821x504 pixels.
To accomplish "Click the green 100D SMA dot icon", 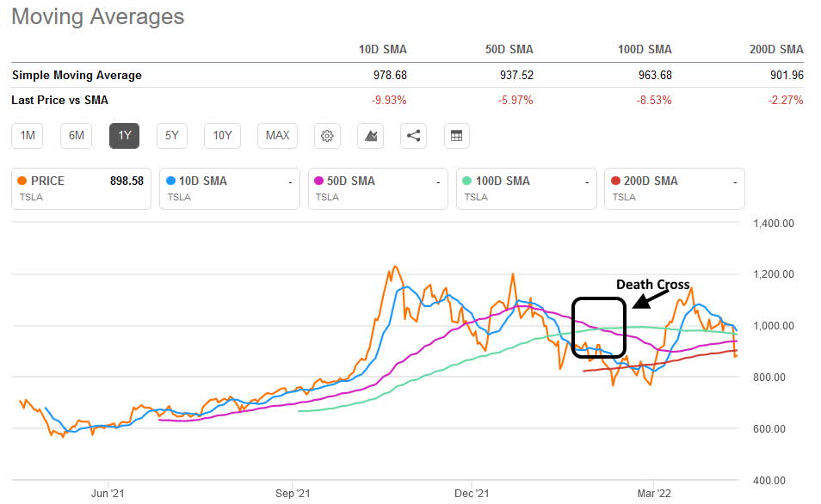I will (468, 181).
